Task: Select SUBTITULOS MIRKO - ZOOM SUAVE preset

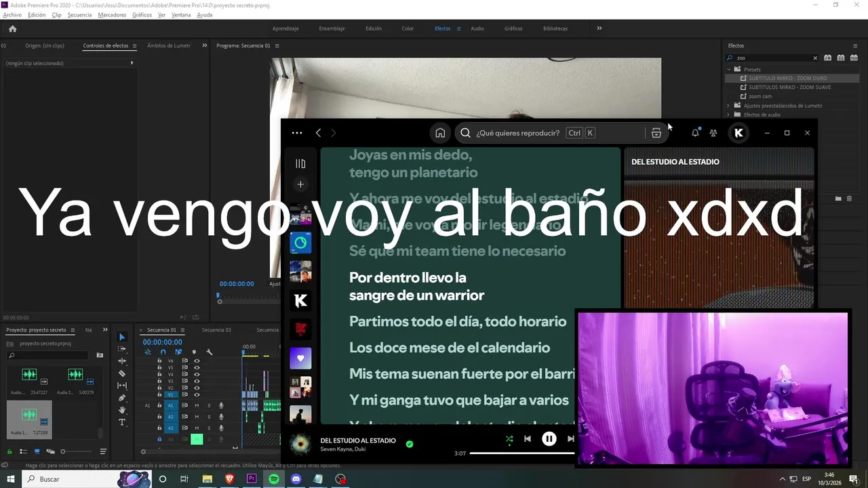Action: click(x=789, y=87)
